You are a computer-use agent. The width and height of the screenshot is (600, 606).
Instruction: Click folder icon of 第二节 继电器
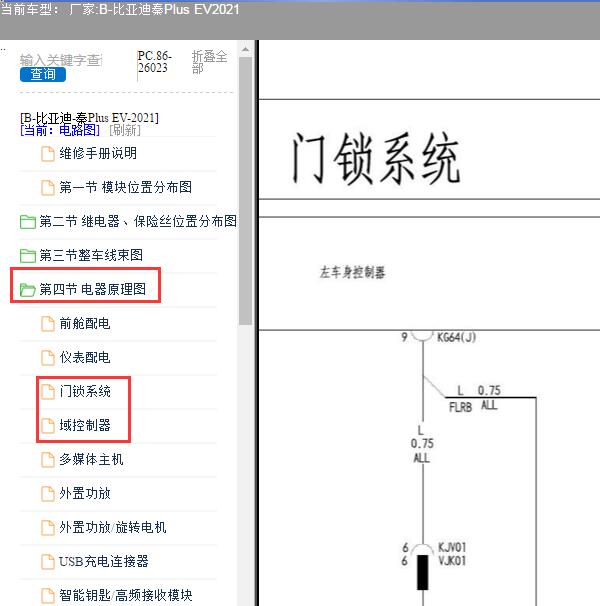point(28,222)
